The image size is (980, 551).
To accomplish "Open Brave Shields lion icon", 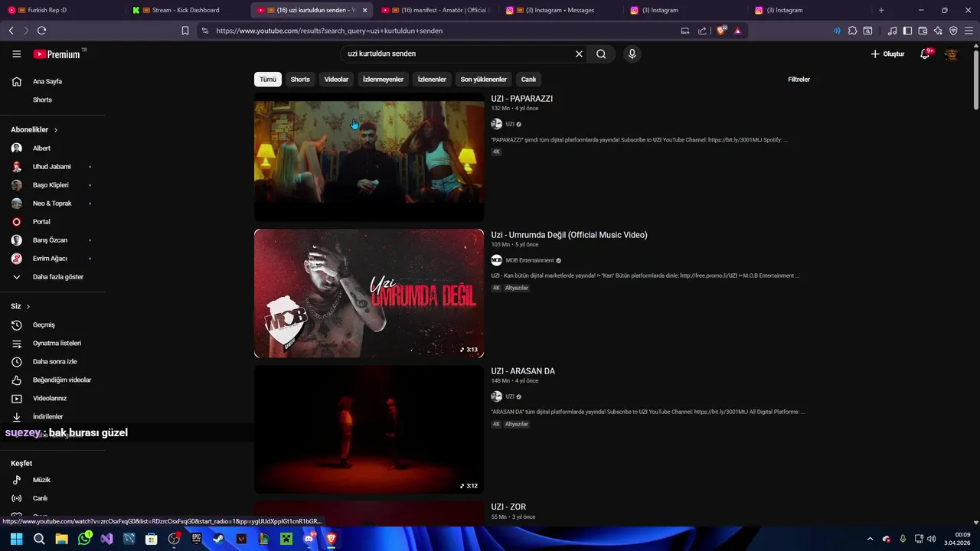I will [721, 31].
